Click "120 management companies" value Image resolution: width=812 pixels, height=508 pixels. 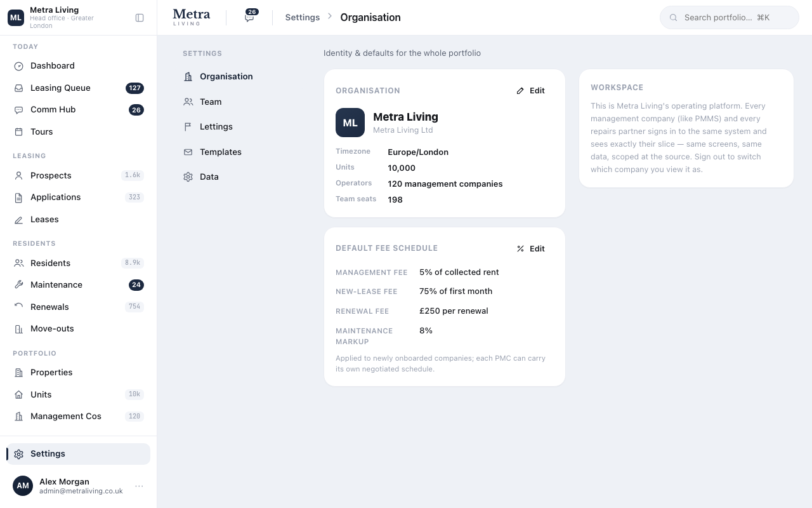[445, 184]
